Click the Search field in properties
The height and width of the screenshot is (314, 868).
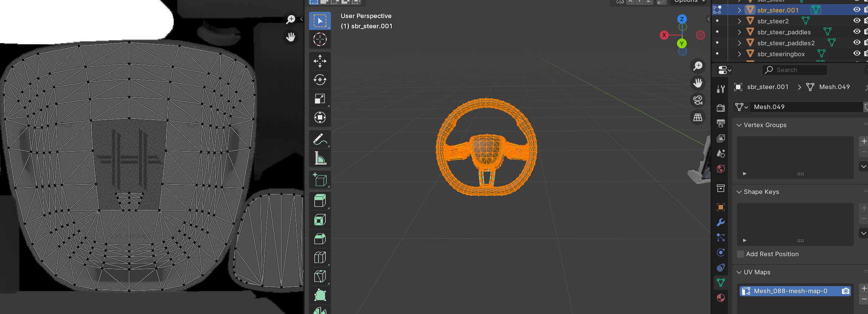click(x=796, y=70)
